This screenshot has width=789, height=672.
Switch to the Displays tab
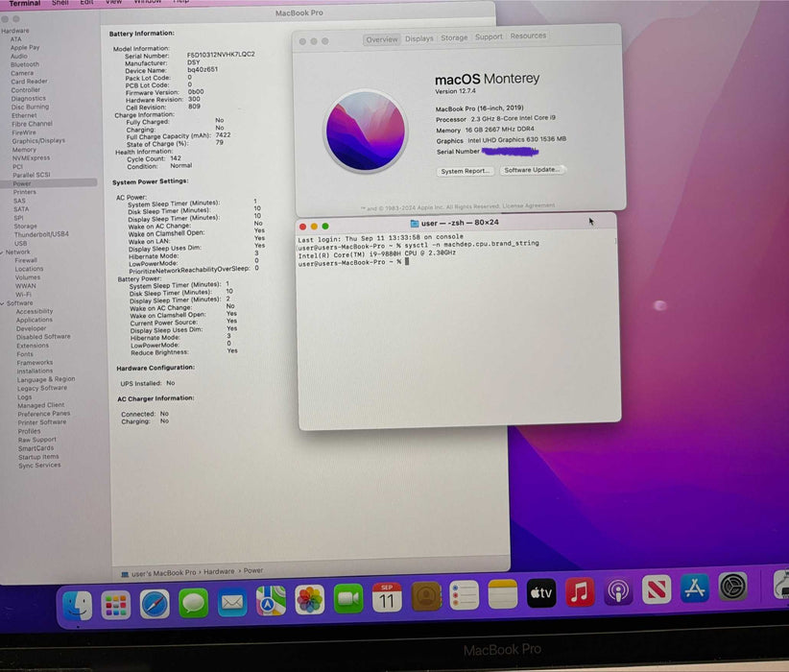tap(419, 38)
